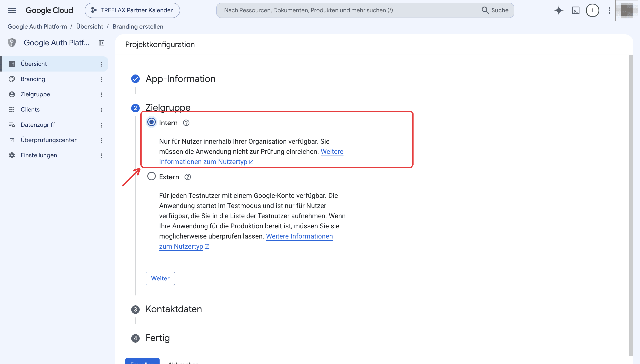Open Branding in the sidebar
640x364 pixels.
(54, 79)
